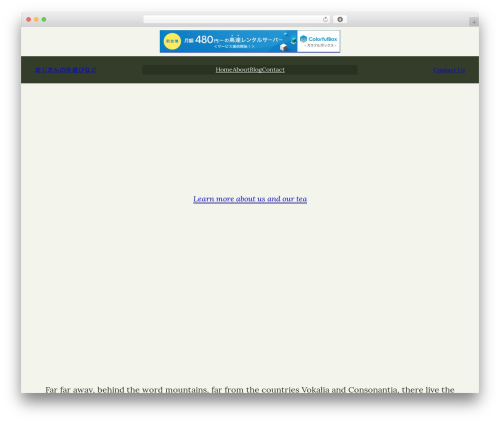Open the About menu item

click(x=241, y=70)
